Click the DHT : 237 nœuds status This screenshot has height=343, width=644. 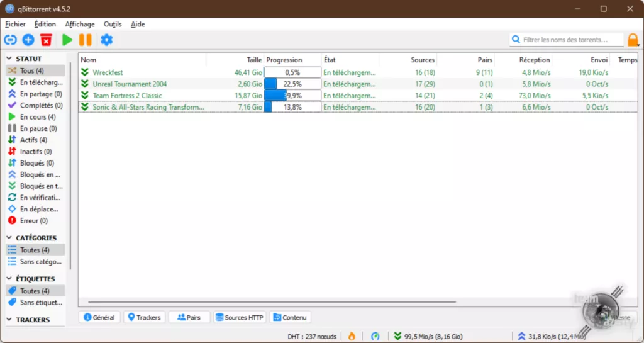pyautogui.click(x=312, y=337)
